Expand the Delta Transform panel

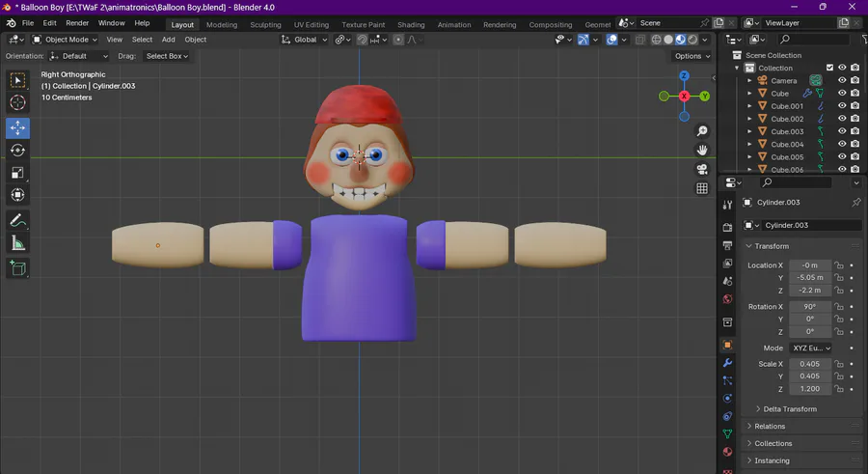click(790, 409)
